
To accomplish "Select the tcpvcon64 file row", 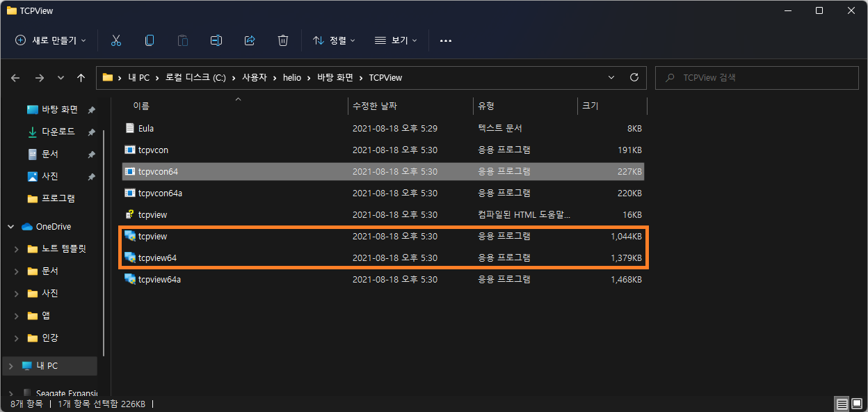I will click(383, 171).
